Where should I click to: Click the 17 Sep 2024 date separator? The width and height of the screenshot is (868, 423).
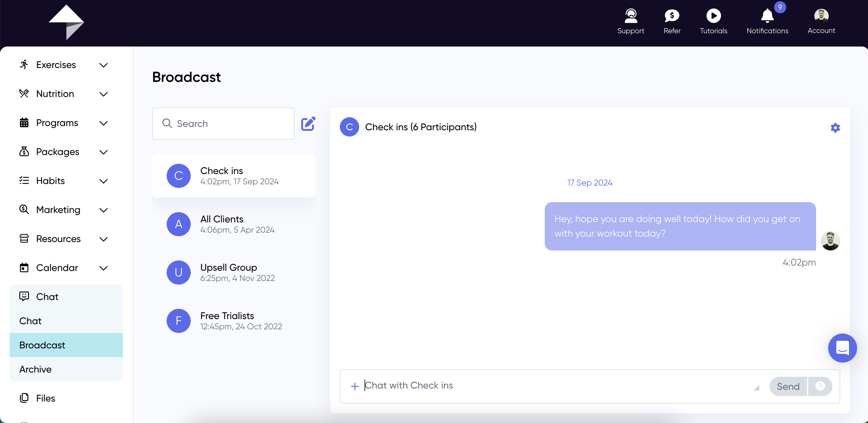tap(589, 182)
